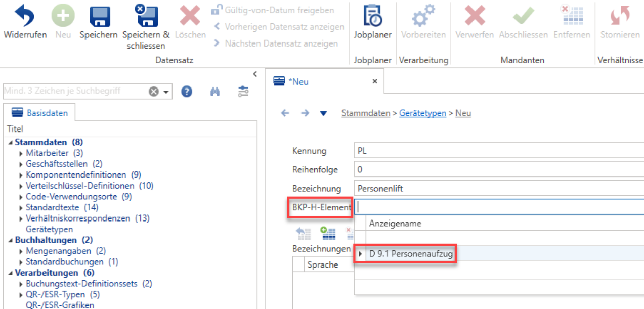The height and width of the screenshot is (309, 644).
Task: Click the Vorbereiten gears icon
Action: [x=423, y=16]
